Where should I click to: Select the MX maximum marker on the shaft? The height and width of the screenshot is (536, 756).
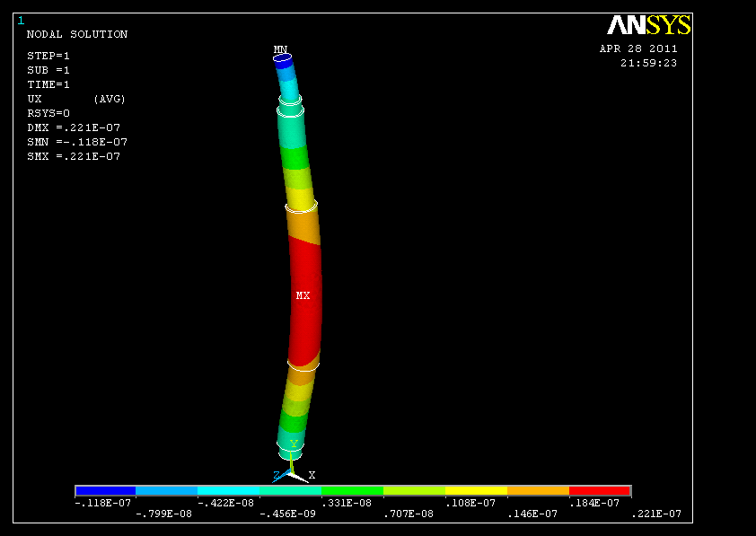coord(303,294)
